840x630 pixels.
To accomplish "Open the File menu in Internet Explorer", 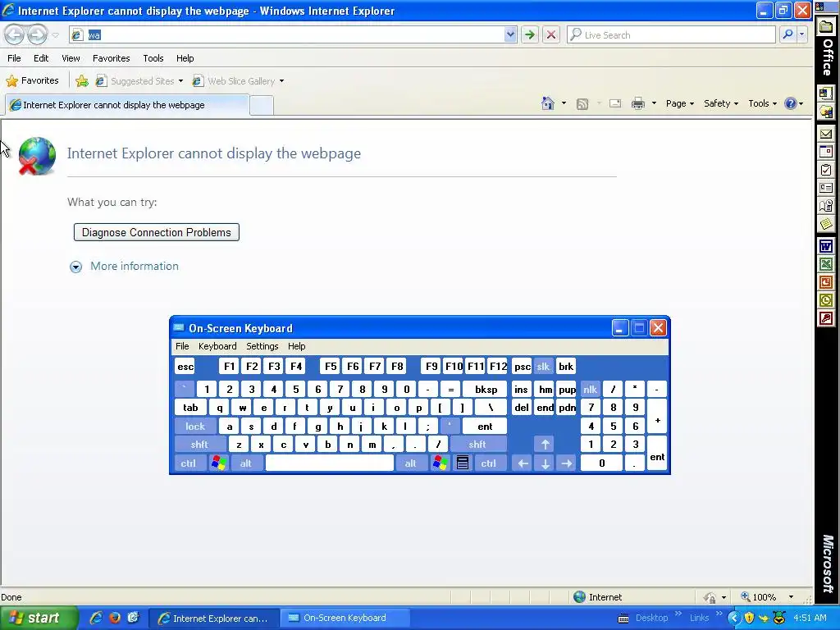I will 15,58.
